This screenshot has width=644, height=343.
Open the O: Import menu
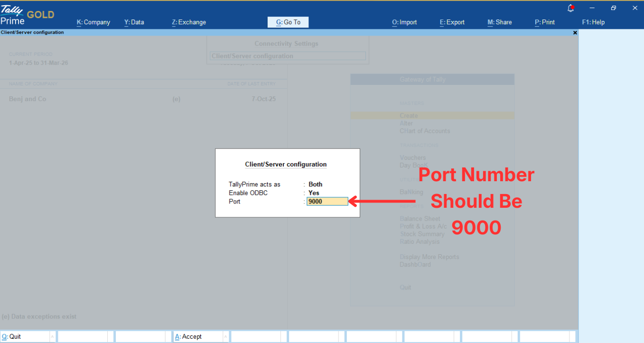(x=404, y=22)
